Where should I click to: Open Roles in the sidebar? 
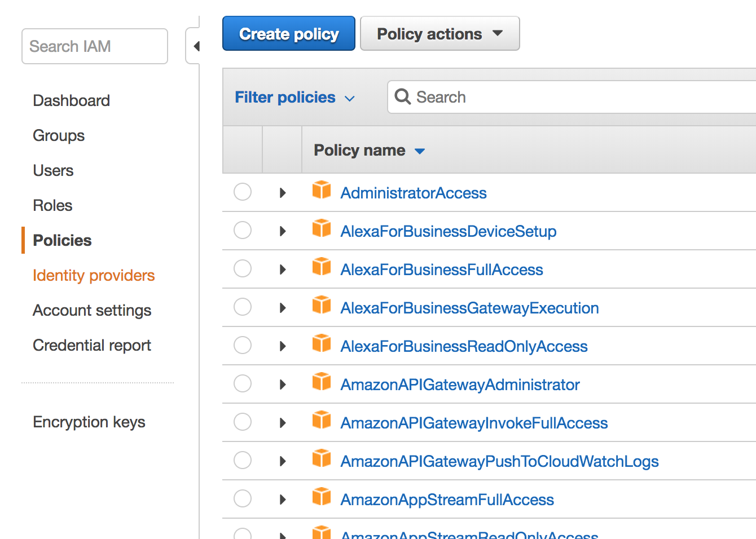pyautogui.click(x=52, y=205)
